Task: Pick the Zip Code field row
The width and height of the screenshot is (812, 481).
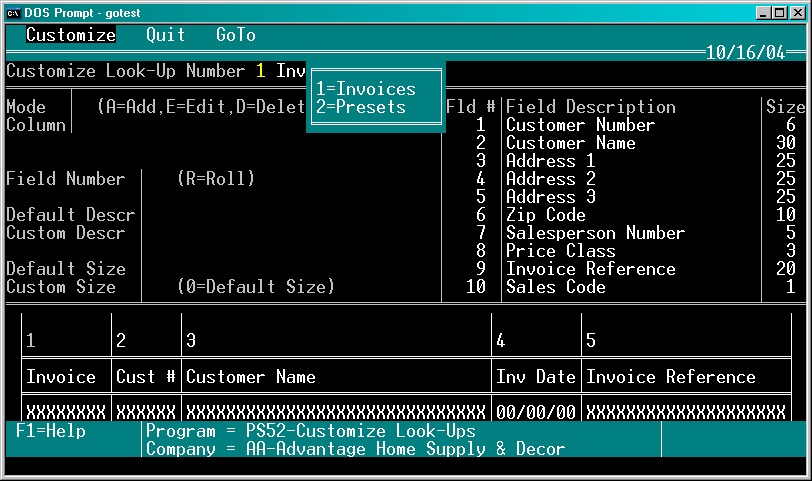Action: click(x=626, y=215)
